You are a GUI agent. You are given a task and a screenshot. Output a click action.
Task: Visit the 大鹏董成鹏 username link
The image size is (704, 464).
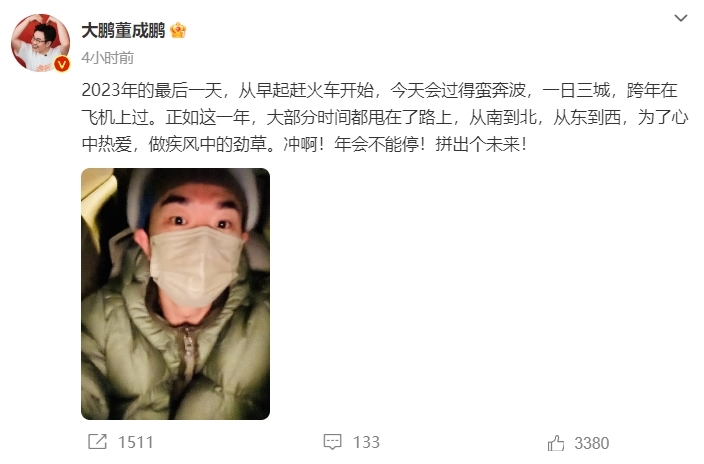[x=123, y=31]
